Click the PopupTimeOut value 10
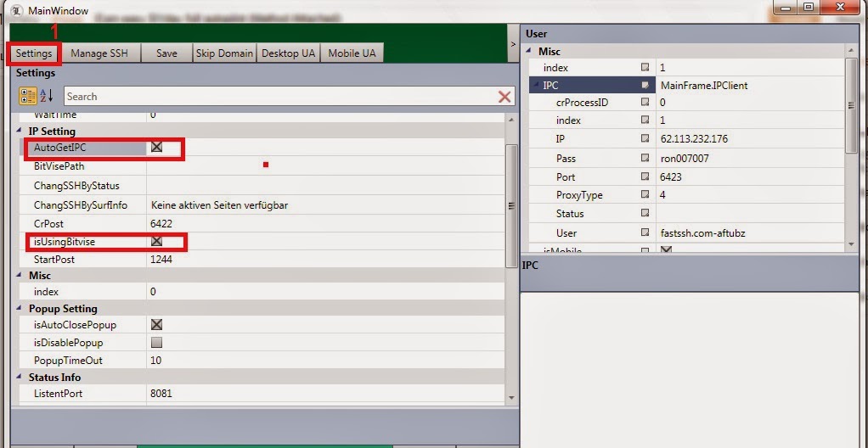The image size is (868, 448). click(156, 361)
